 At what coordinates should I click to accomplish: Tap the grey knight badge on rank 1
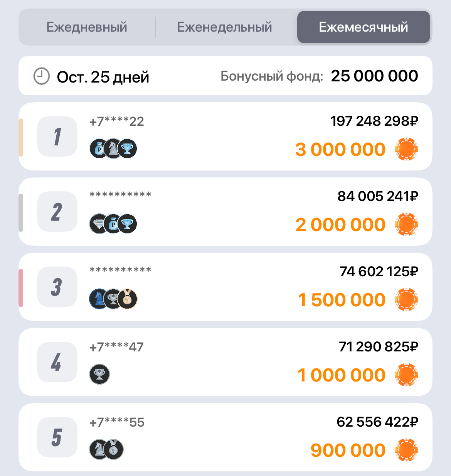click(113, 149)
